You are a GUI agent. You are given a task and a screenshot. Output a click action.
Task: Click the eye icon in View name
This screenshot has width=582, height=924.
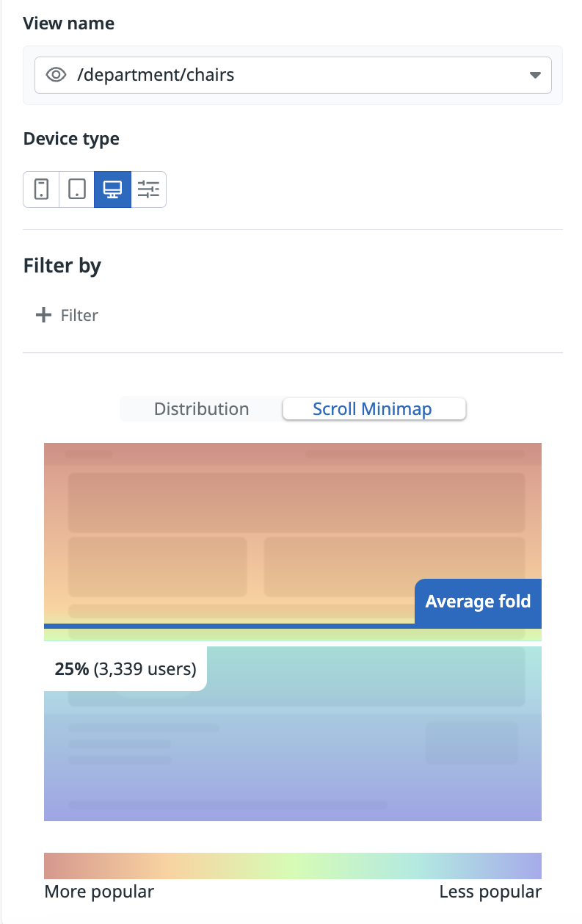pyautogui.click(x=57, y=75)
